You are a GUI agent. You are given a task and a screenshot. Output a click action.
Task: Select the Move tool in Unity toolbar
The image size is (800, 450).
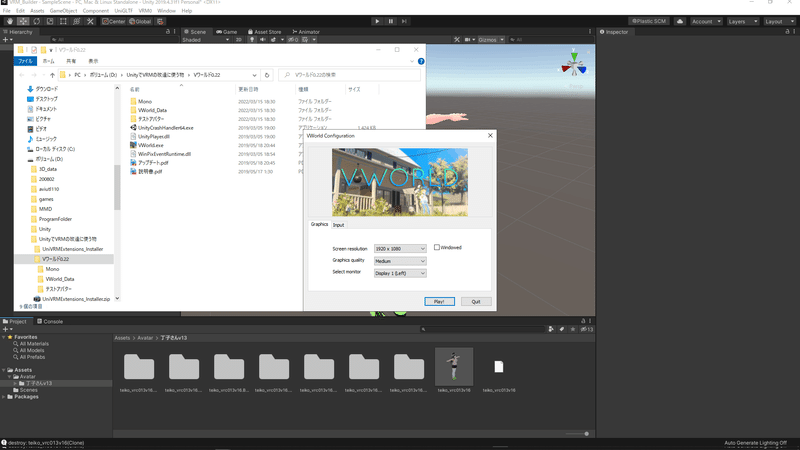(23, 21)
